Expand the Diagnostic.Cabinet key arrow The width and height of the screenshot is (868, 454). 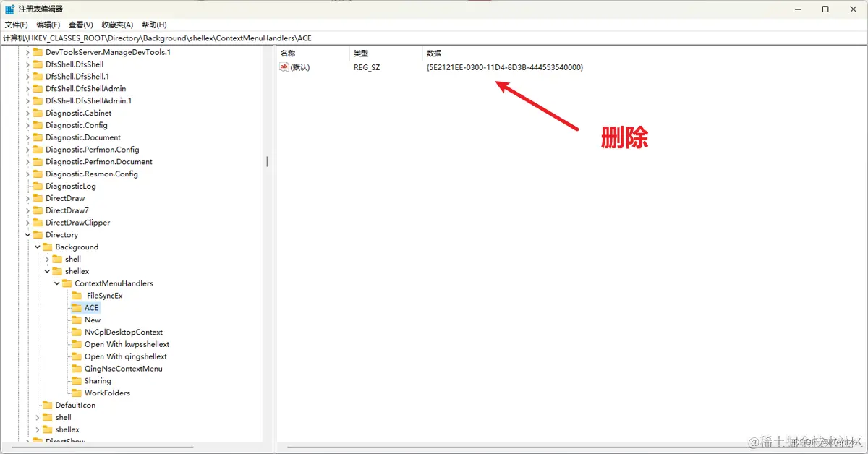click(x=28, y=113)
